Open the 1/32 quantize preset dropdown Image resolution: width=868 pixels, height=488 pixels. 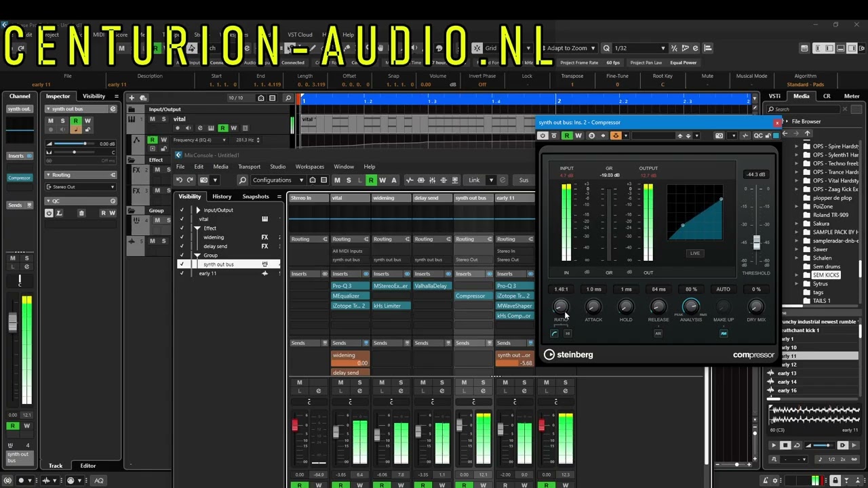pos(639,48)
